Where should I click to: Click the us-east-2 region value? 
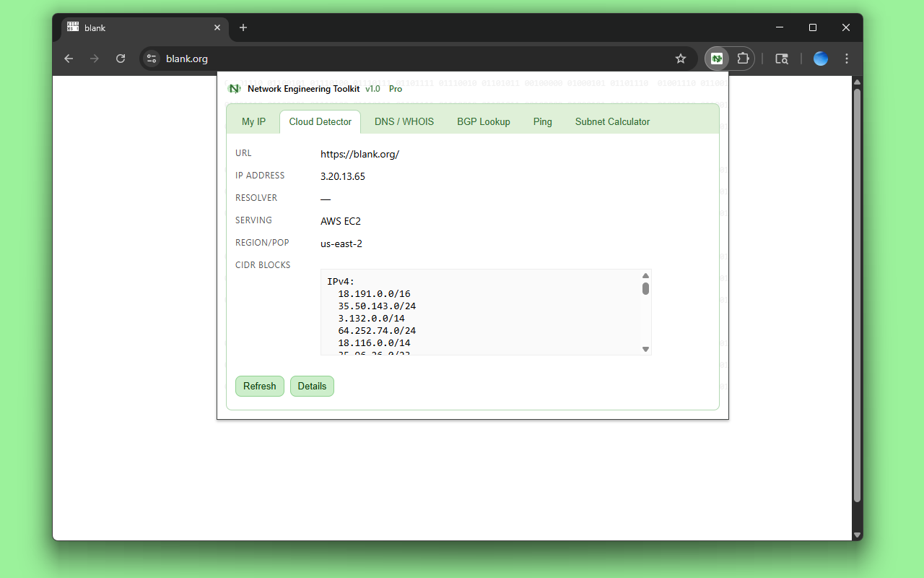(341, 243)
